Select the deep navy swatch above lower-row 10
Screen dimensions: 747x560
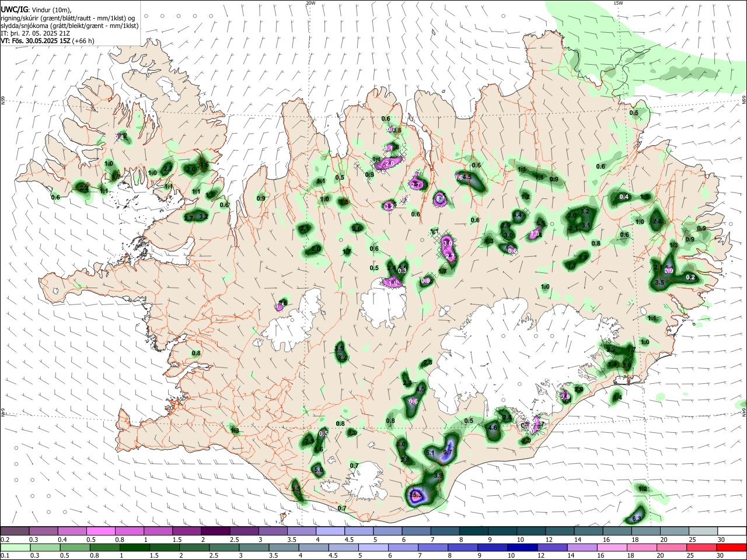click(523, 547)
